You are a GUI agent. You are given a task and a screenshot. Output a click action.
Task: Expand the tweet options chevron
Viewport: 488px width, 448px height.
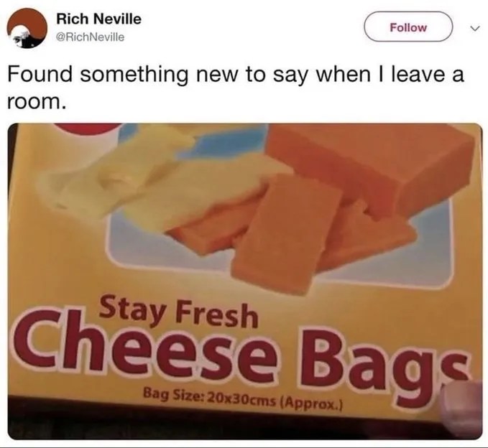click(x=474, y=28)
